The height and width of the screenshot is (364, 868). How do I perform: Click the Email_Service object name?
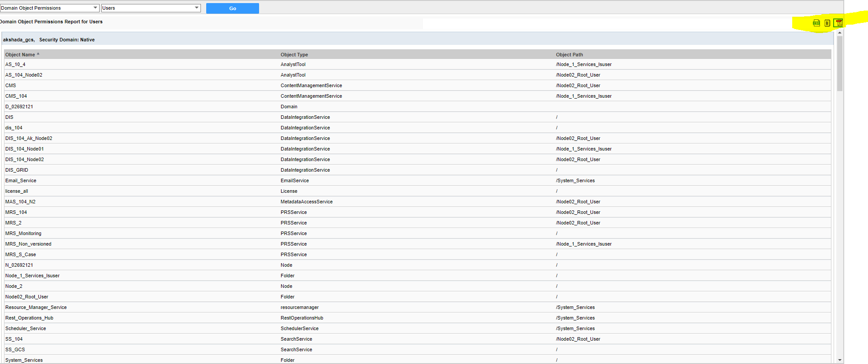pos(21,180)
